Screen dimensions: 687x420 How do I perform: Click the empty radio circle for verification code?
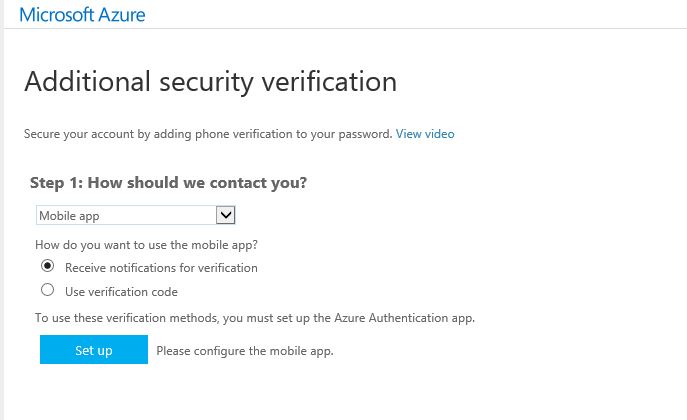(47, 291)
